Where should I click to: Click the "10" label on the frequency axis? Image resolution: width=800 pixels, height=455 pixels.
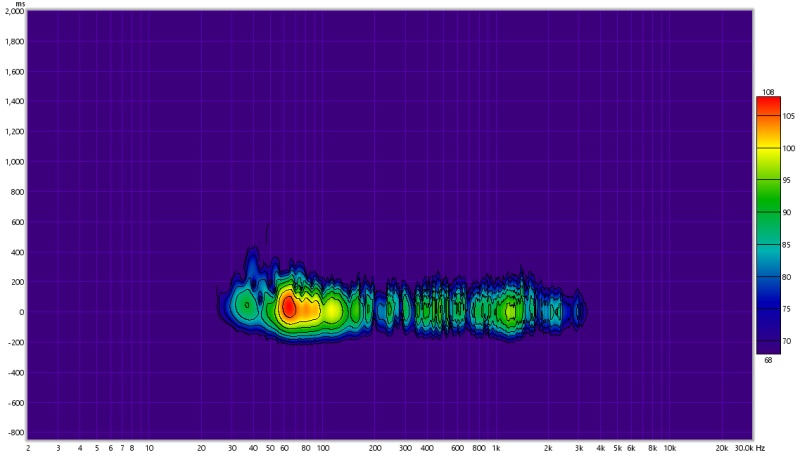(x=149, y=448)
